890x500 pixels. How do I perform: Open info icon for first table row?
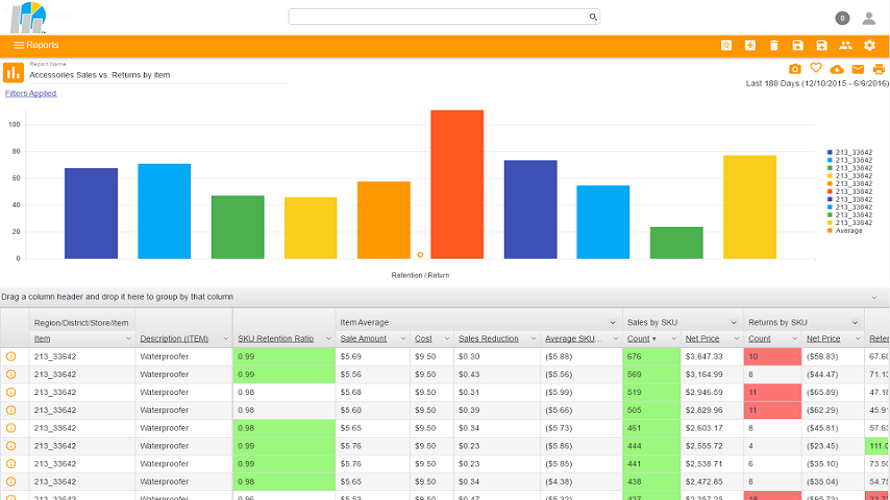[12, 356]
